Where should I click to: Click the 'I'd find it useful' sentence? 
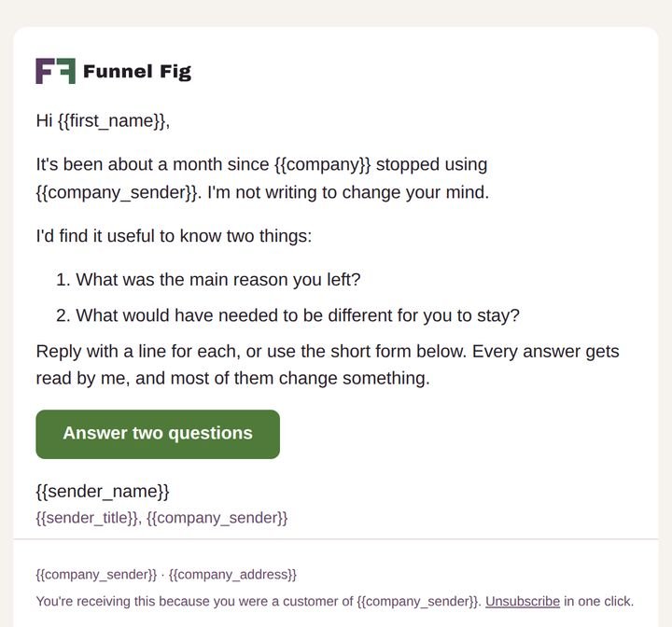pyautogui.click(x=174, y=236)
